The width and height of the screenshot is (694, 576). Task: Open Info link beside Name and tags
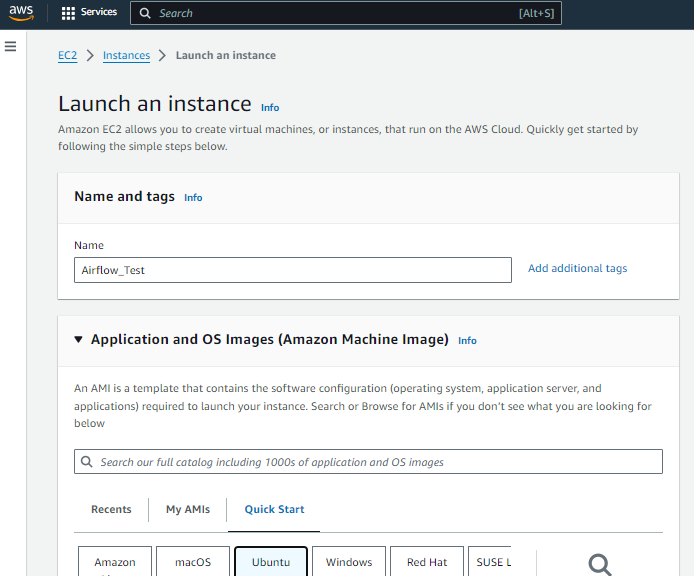pyautogui.click(x=193, y=197)
